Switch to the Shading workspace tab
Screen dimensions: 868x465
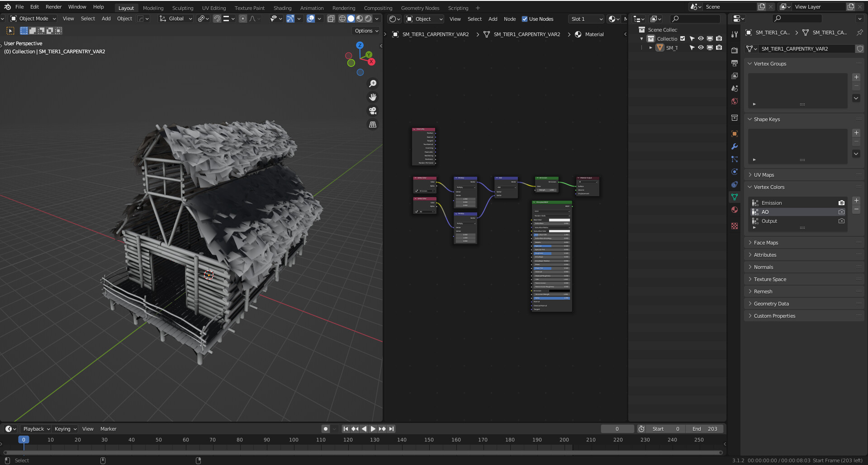pos(282,8)
